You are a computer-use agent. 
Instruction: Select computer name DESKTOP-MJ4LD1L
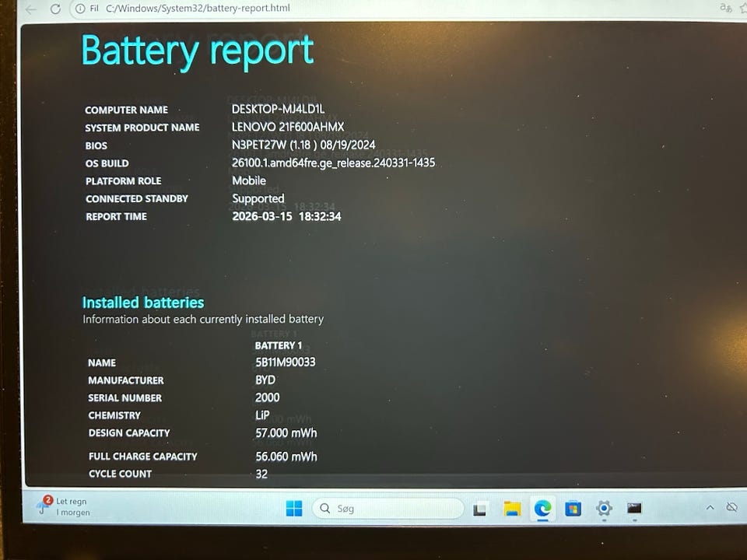pos(278,109)
